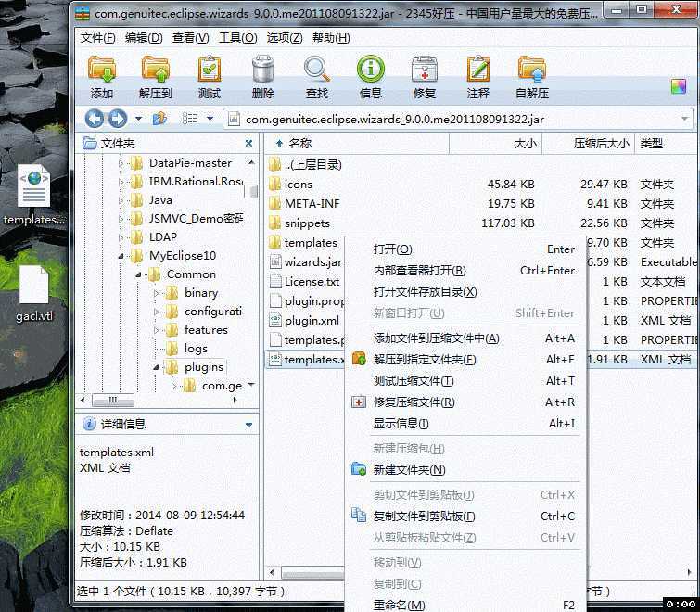
Task: Go forward with the blue right arrow
Action: click(x=118, y=119)
